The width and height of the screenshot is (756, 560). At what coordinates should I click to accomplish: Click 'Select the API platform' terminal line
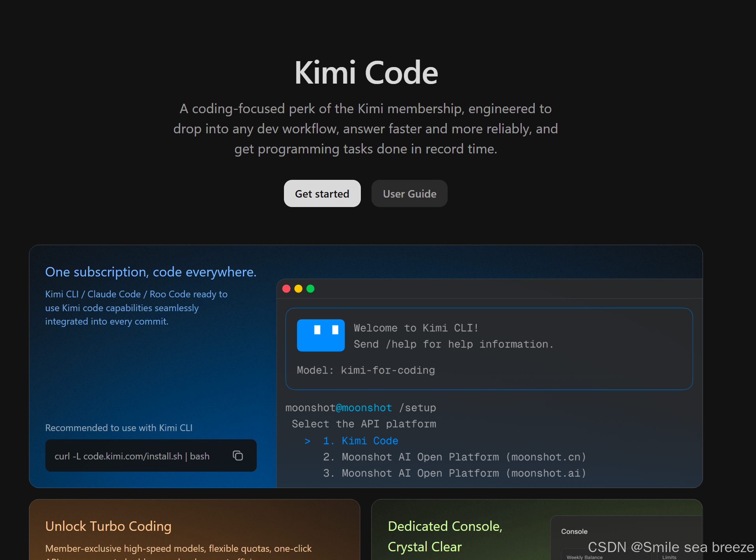tap(364, 424)
